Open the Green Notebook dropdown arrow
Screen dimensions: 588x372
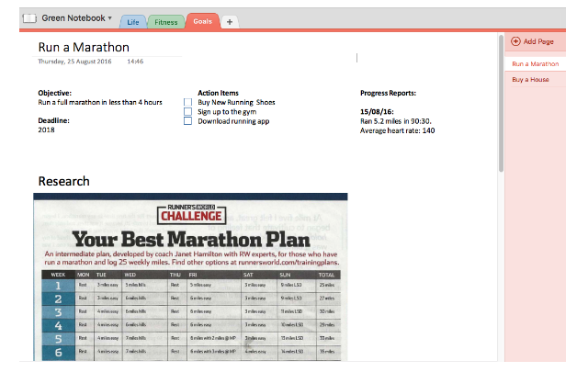(x=110, y=18)
